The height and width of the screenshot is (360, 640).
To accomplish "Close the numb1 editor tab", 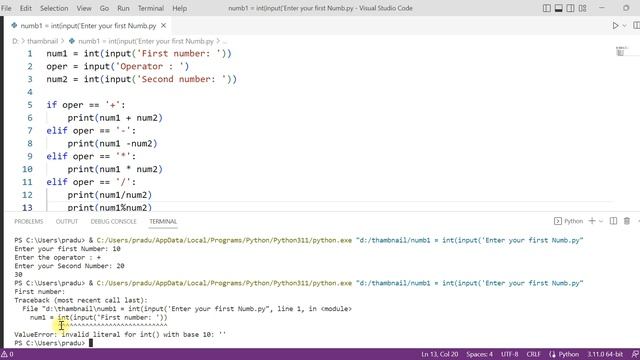I will point(163,26).
